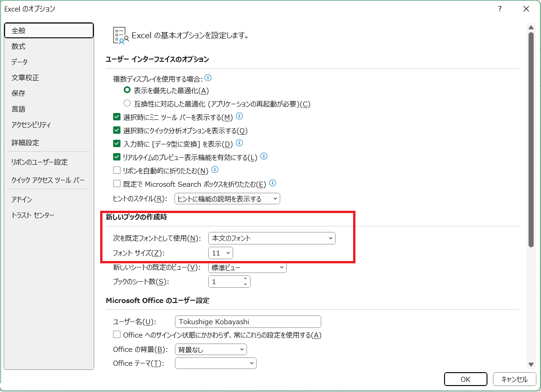541x392 pixels.
Task: Click the help question mark in title bar
Action: click(x=500, y=9)
